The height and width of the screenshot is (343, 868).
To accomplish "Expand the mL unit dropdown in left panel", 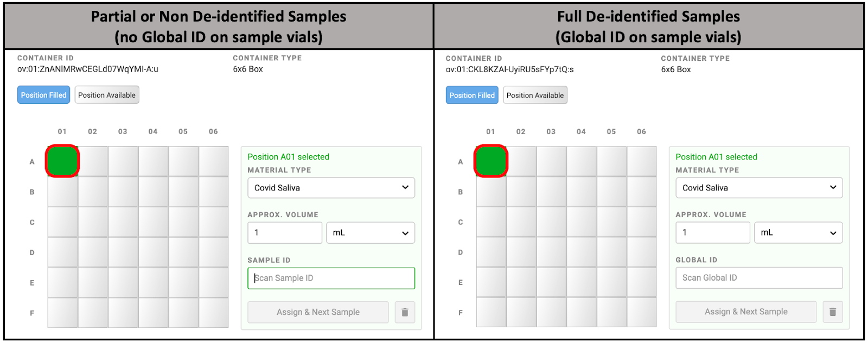I will point(371,233).
